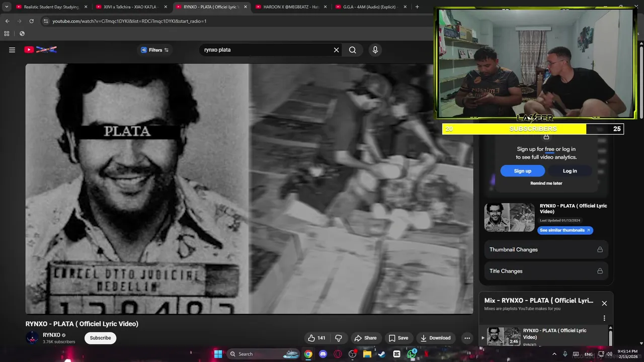644x362 pixels.
Task: Open the RYNXO channel name link
Action: 51,335
